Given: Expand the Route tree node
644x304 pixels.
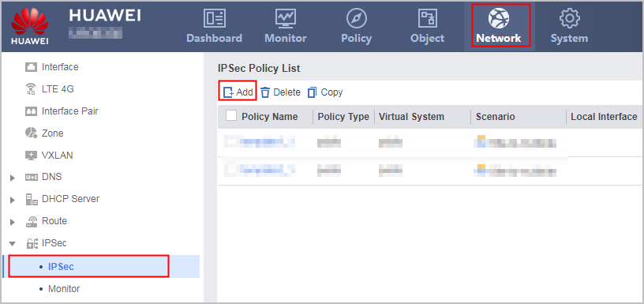Looking at the screenshot, I should (x=13, y=222).
